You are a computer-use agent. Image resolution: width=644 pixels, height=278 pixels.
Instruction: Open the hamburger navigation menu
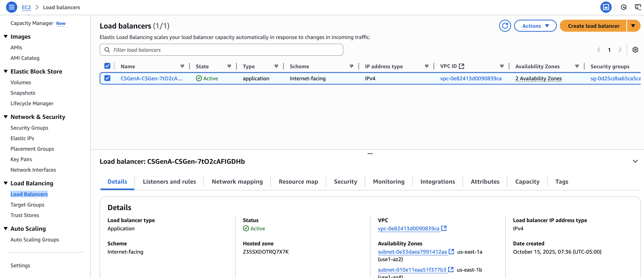[11, 7]
